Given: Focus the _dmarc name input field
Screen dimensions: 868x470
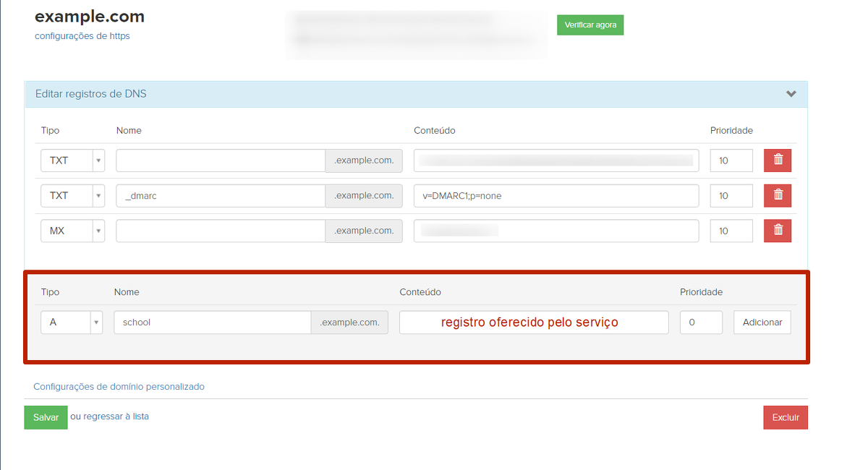Looking at the screenshot, I should pos(221,195).
